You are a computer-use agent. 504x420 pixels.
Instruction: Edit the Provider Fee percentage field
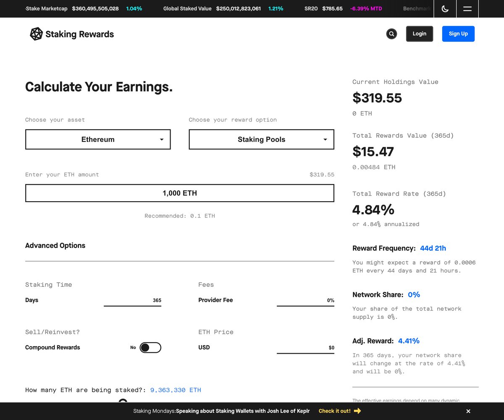(x=305, y=300)
